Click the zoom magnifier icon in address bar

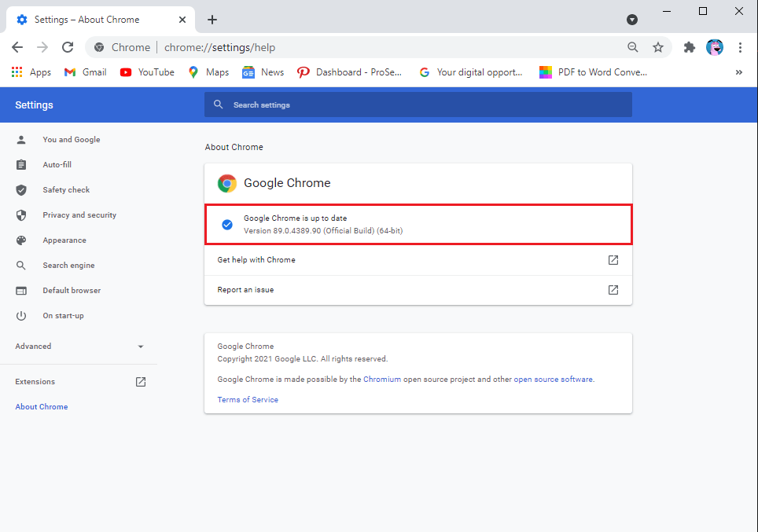click(633, 47)
